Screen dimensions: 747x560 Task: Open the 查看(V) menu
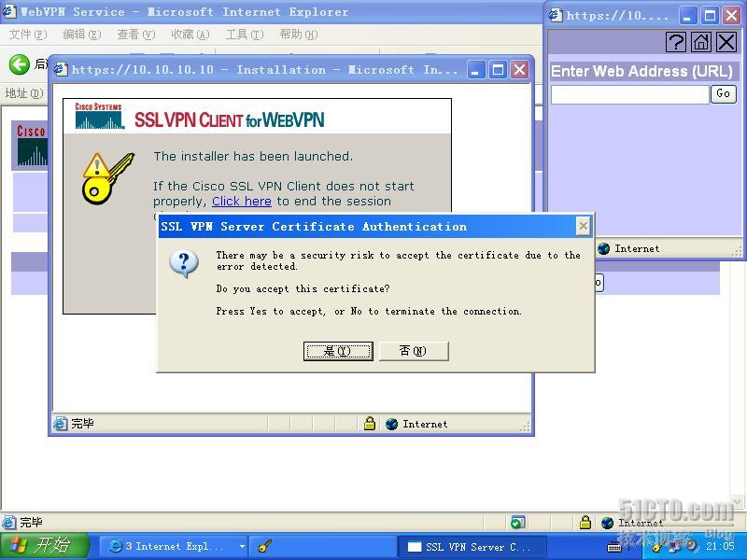[x=135, y=35]
